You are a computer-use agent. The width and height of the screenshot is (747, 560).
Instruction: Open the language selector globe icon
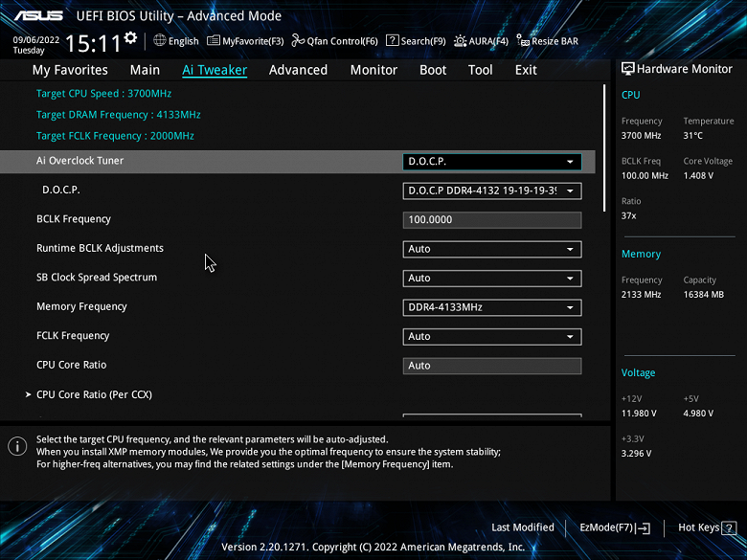[160, 40]
